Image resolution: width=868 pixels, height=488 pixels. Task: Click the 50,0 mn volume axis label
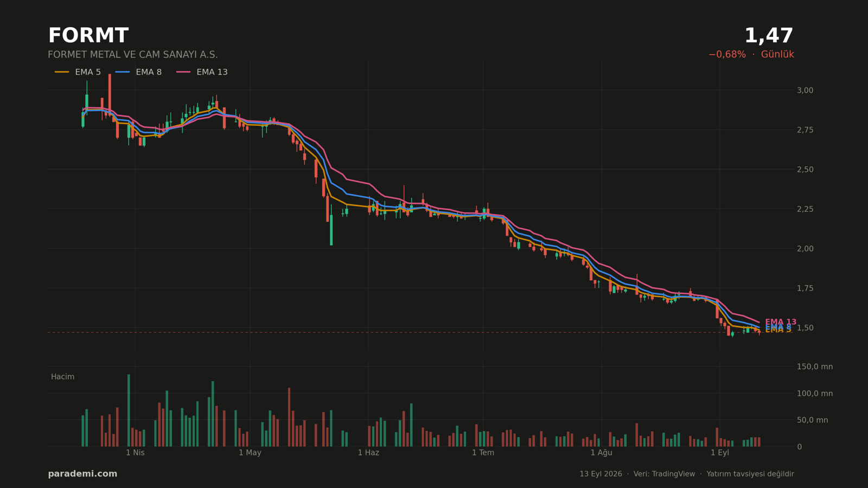point(812,420)
